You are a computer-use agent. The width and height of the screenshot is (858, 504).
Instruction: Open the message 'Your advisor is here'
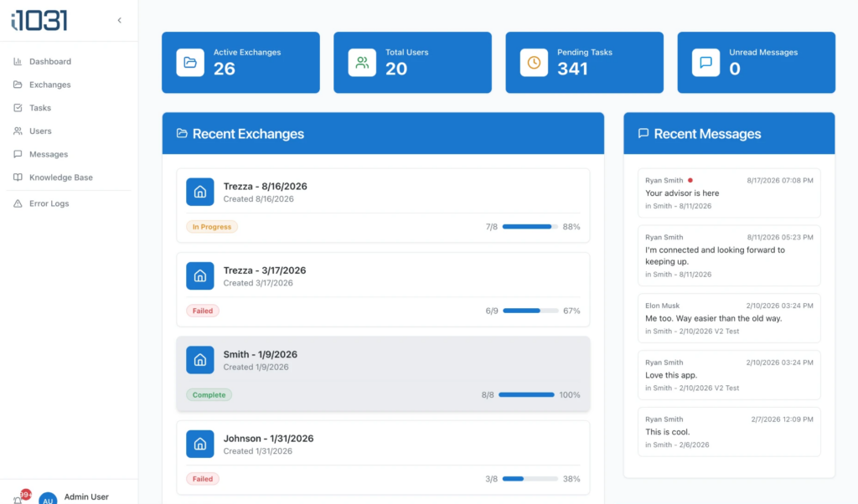tap(729, 193)
